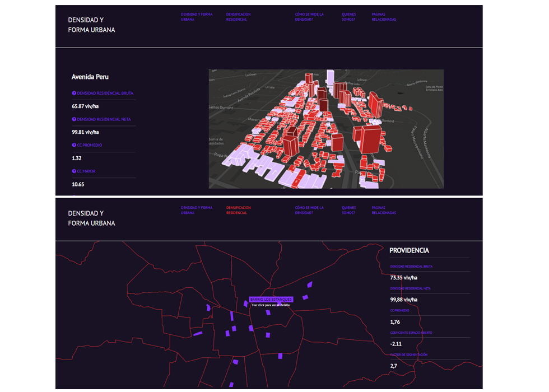Click help icon beside Densidad Residencial Bruta
Screen dimensions: 549x392
74,94
